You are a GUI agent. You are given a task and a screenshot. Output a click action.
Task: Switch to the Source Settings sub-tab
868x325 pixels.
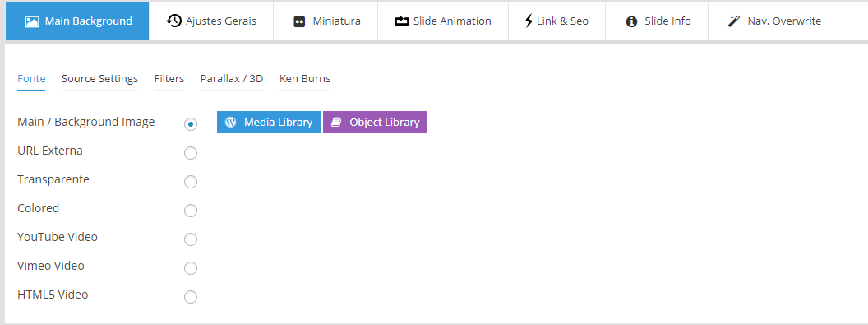coord(99,79)
